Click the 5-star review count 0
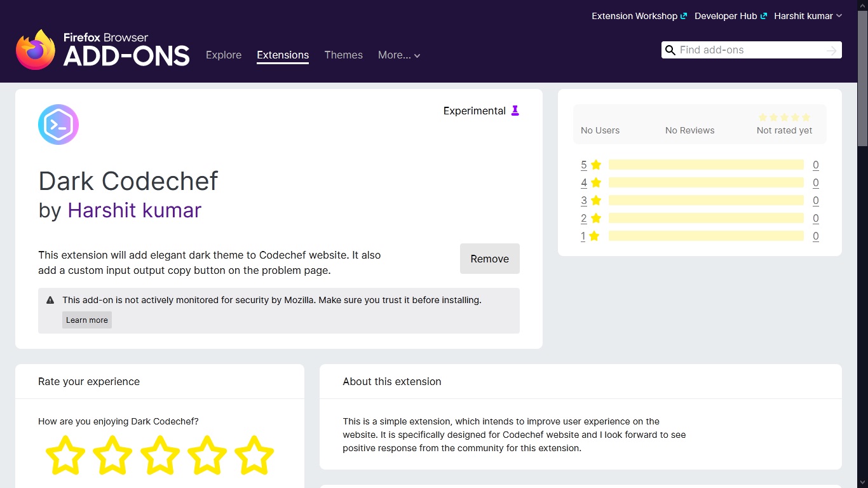 [816, 165]
